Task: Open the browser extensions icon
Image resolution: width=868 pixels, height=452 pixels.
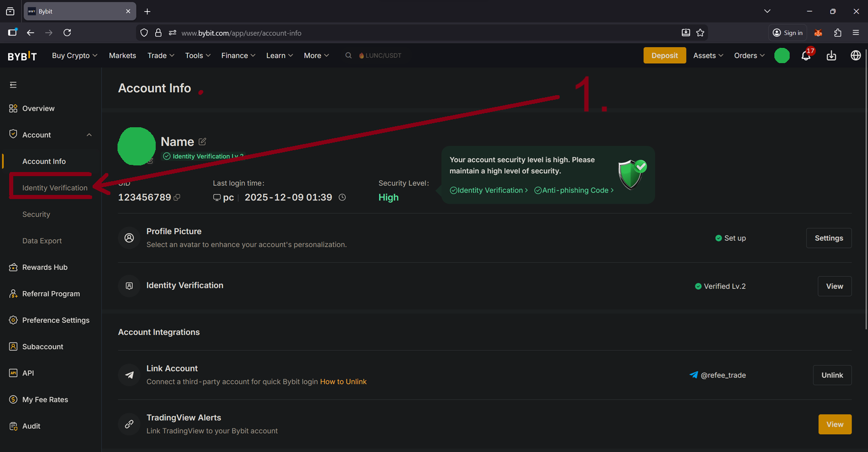Action: coord(837,33)
